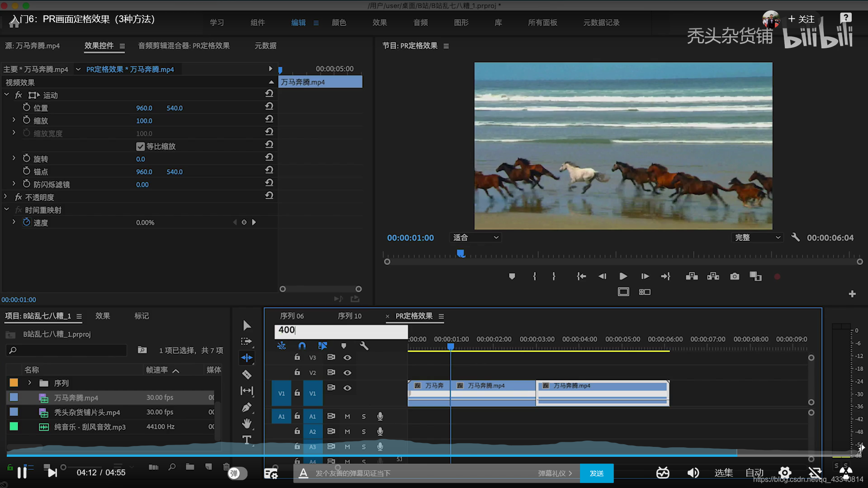This screenshot has height=488, width=868.
Task: Hide track V3 with eye icon
Action: click(347, 357)
